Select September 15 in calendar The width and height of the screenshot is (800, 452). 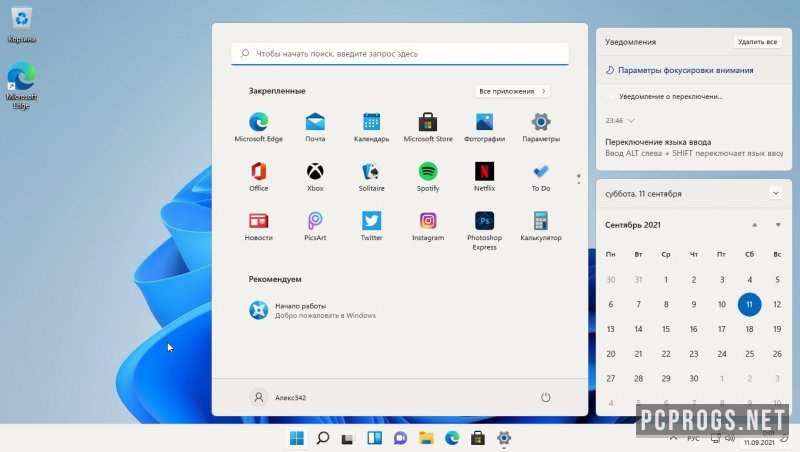[666, 329]
